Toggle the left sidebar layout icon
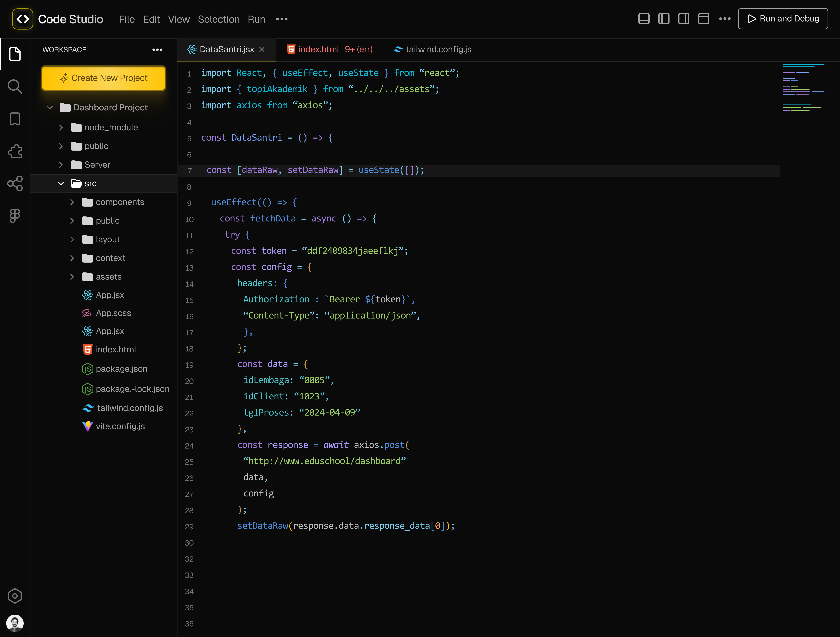The image size is (840, 637). [x=664, y=19]
